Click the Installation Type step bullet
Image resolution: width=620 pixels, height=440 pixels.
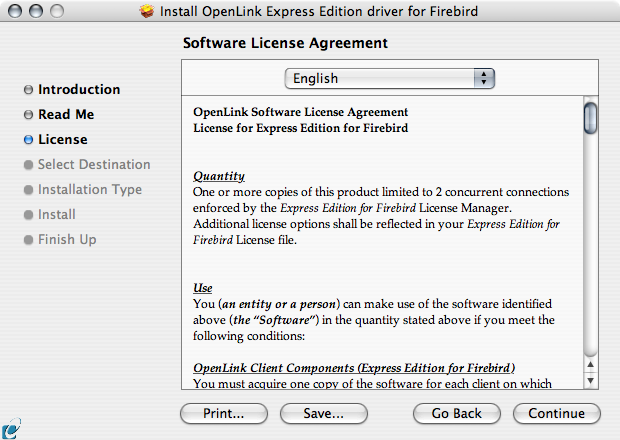28,190
